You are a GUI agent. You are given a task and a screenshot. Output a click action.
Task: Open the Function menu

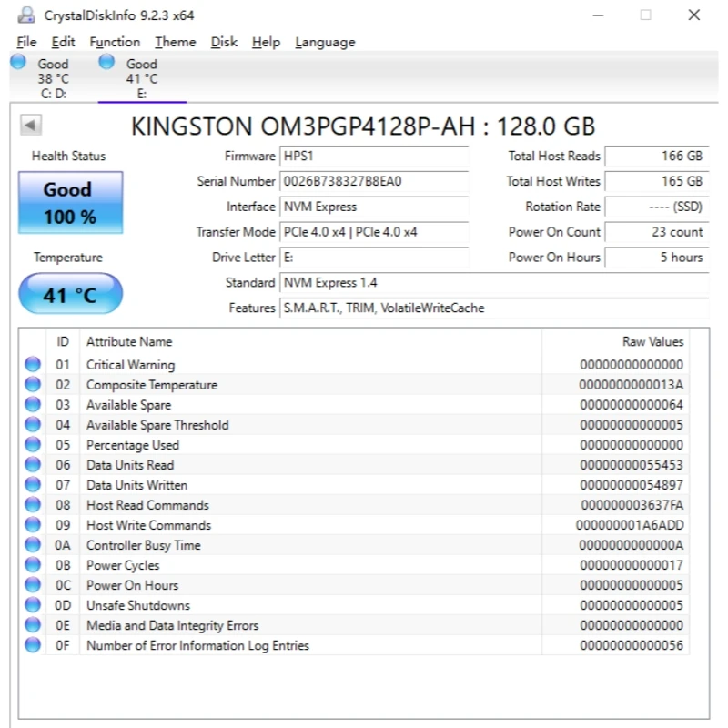(115, 42)
